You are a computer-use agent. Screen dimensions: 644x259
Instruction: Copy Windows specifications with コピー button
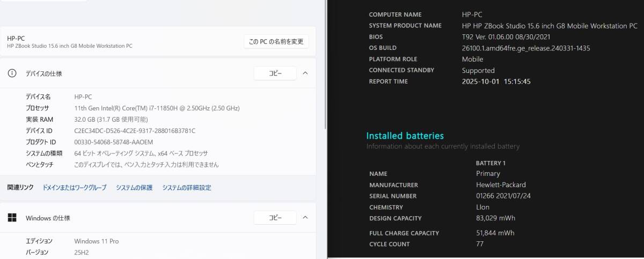[x=275, y=218]
